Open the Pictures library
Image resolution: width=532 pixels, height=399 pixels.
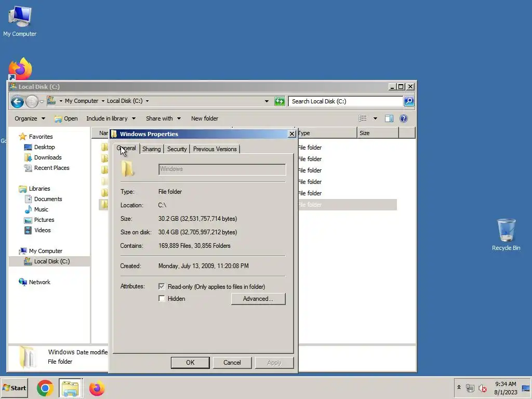coord(44,220)
